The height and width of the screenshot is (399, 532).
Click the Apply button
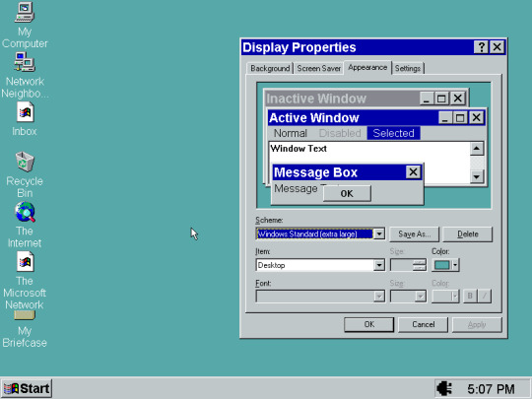tap(477, 324)
